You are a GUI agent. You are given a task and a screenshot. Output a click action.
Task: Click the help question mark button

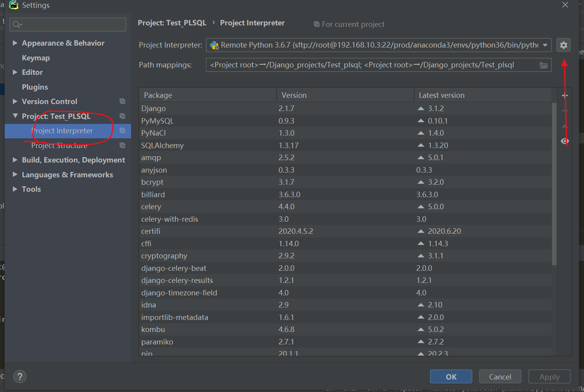point(20,376)
